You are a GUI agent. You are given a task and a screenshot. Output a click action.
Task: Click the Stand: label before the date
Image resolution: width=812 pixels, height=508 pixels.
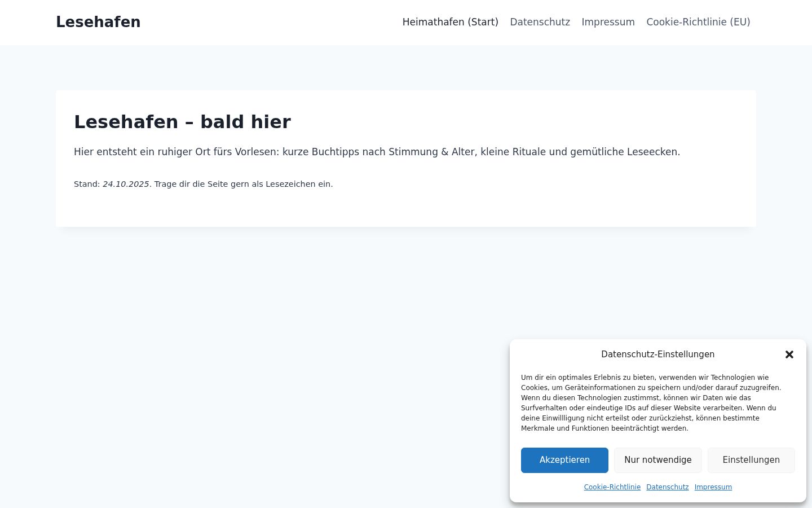[87, 184]
